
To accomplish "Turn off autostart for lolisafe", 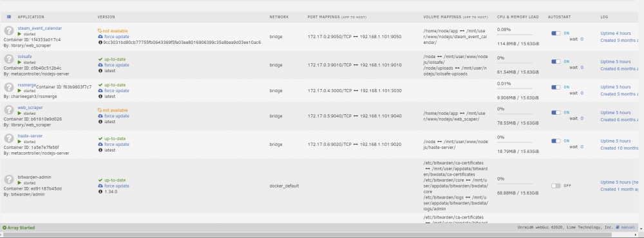I will 556,62.
